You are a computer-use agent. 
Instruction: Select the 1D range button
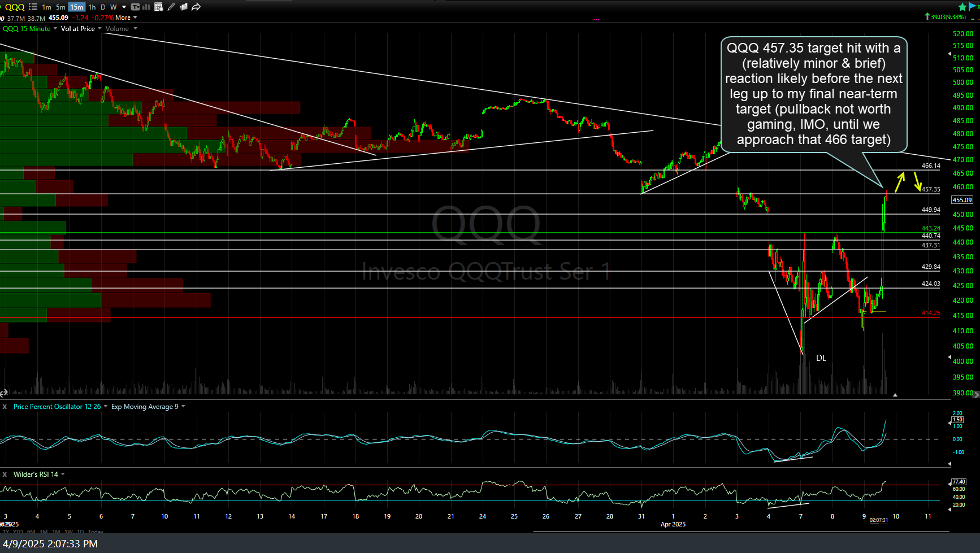pyautogui.click(x=80, y=532)
